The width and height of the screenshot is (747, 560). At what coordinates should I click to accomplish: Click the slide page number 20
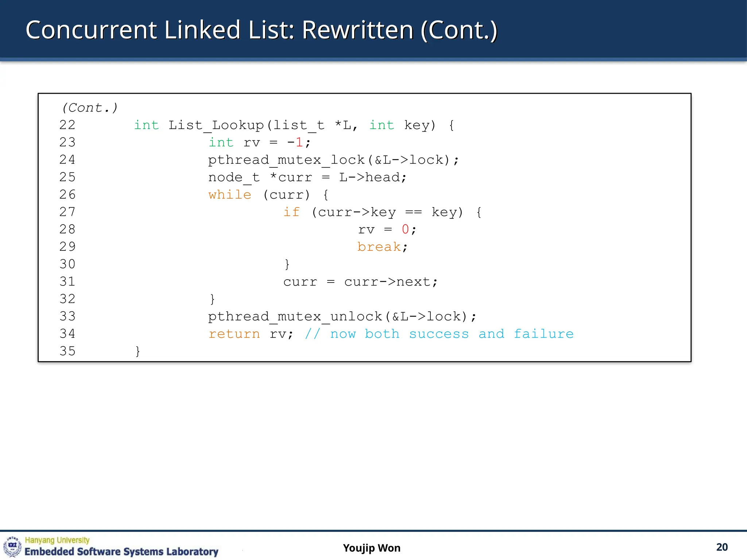[x=721, y=547]
